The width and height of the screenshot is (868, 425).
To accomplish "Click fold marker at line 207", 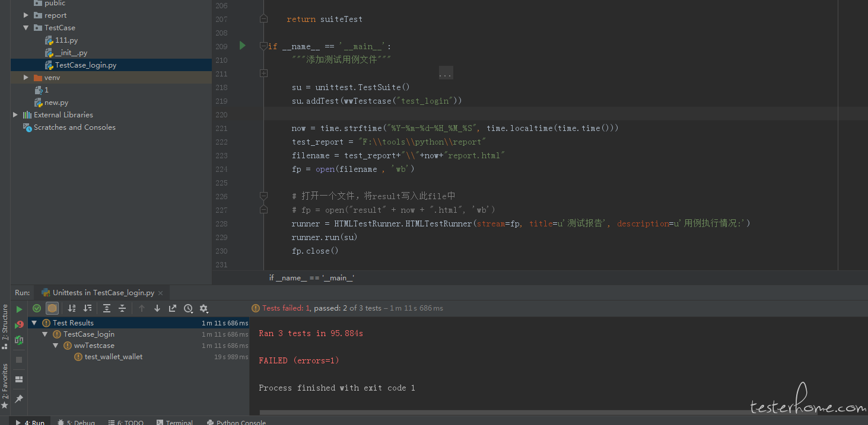I will pos(263,19).
